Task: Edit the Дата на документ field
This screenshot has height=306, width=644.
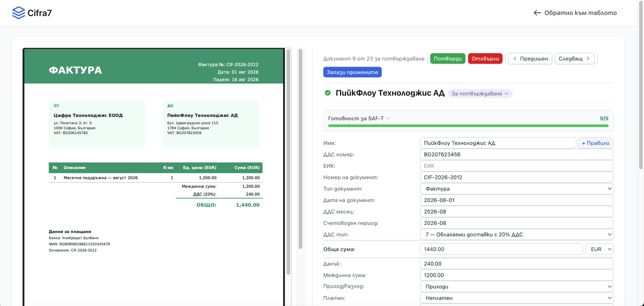Action: (x=517, y=200)
